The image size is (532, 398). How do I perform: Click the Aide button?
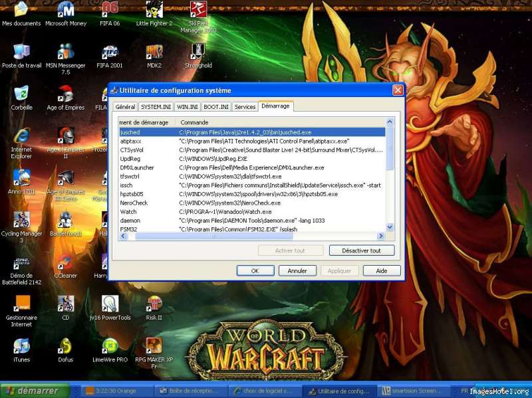[381, 270]
